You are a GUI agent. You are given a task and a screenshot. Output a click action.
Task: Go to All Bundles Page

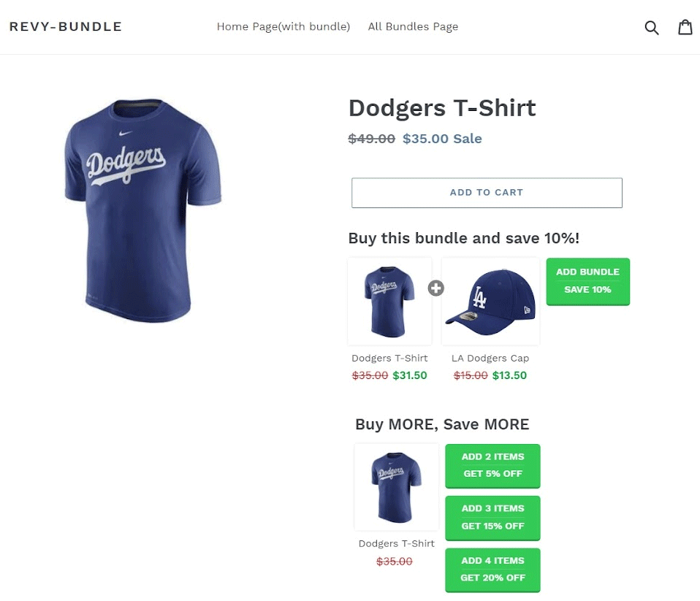click(x=413, y=27)
